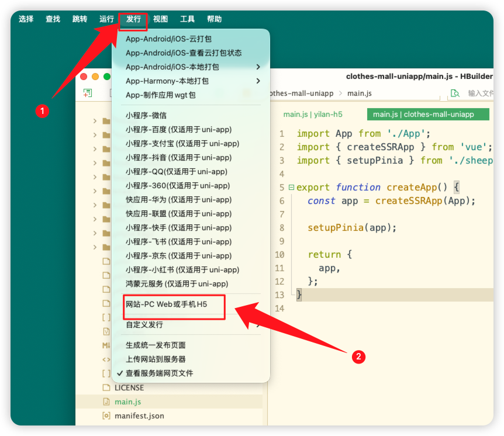Click the clothes-mall-uniapp breadcrumb segment
This screenshot has height=436, width=504.
[x=302, y=94]
